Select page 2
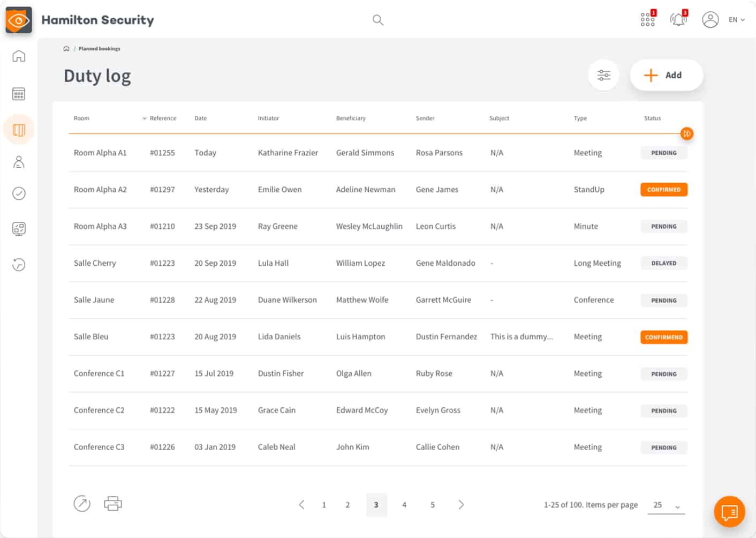This screenshot has width=756, height=538. tap(347, 505)
